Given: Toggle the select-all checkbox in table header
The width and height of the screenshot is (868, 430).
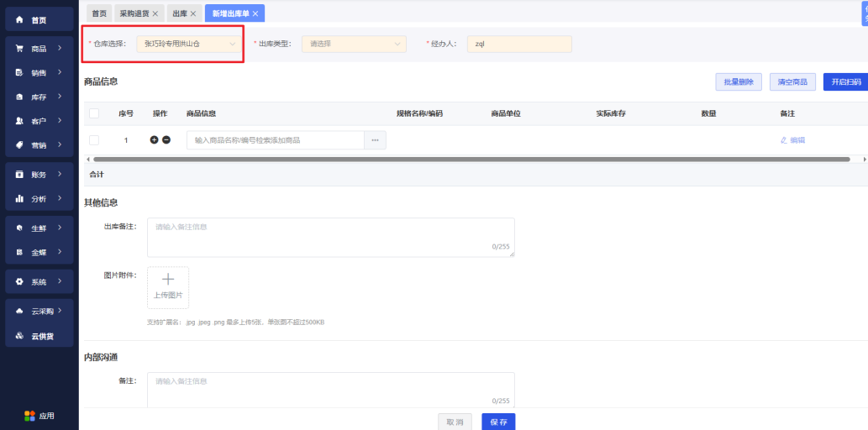Looking at the screenshot, I should click(94, 113).
